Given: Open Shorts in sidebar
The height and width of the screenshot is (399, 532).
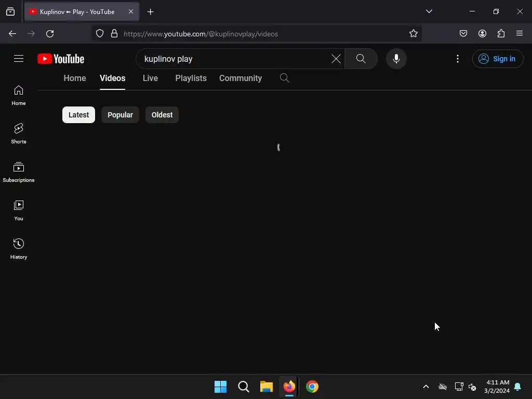Looking at the screenshot, I should tap(19, 134).
